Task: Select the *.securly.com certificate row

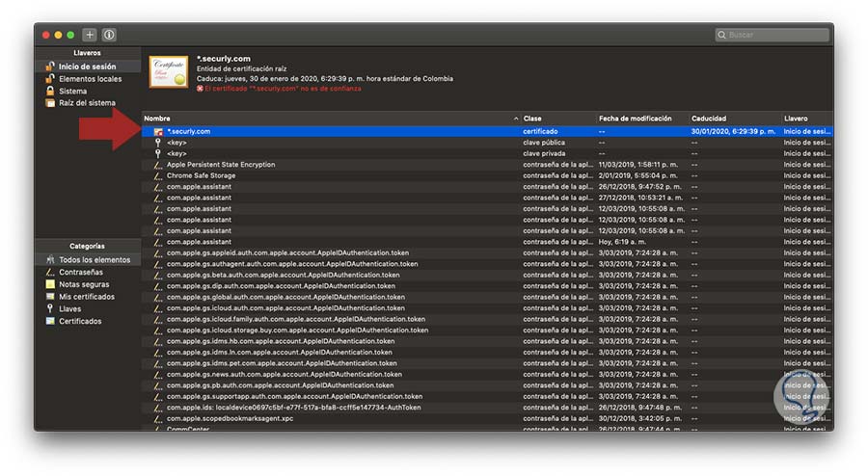Action: [x=487, y=132]
